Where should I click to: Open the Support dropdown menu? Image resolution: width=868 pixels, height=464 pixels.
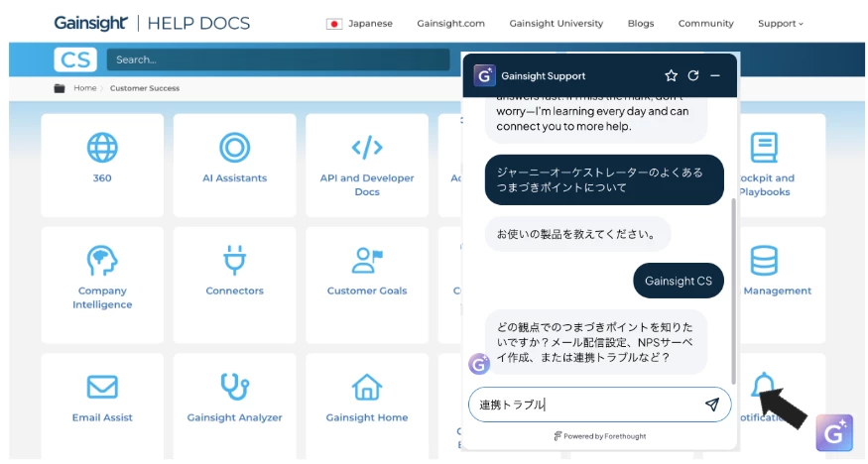click(781, 23)
